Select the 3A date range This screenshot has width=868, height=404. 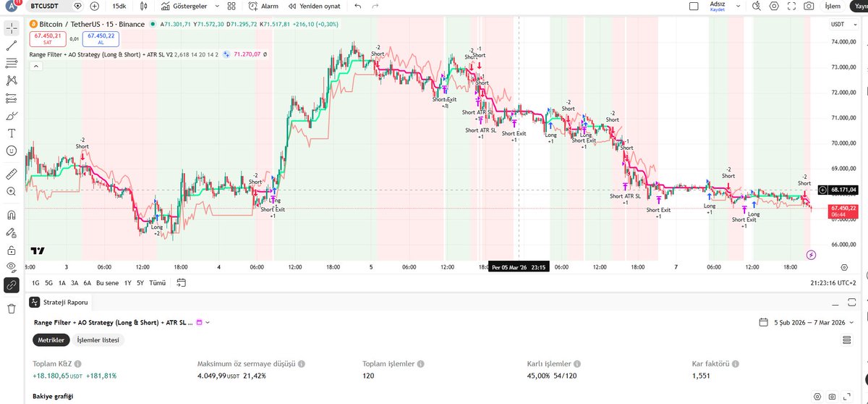pyautogui.click(x=75, y=282)
